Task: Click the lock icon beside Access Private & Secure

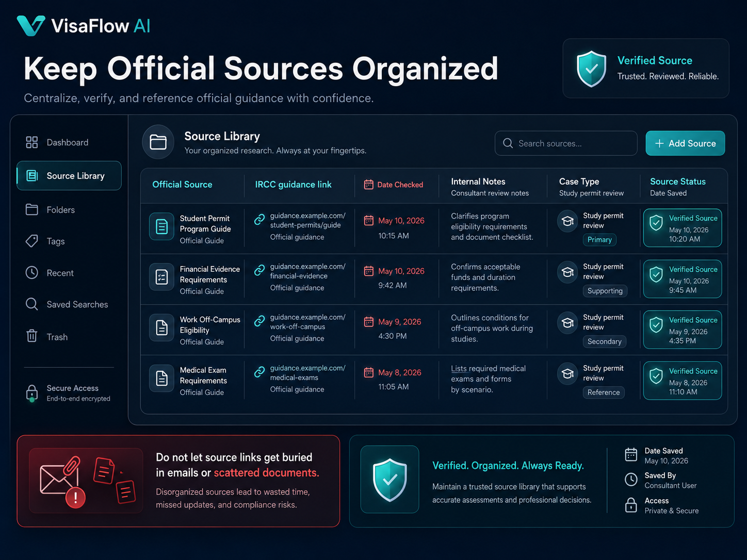Action: point(631,505)
